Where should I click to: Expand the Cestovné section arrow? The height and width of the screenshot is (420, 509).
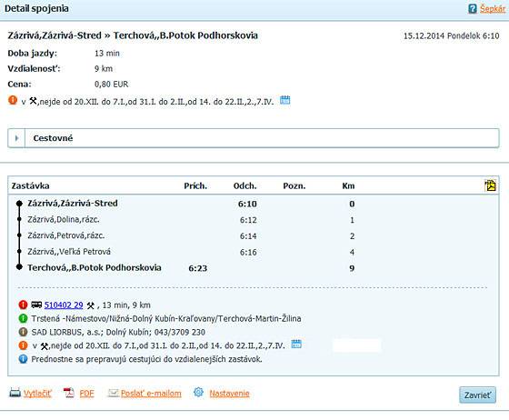[16, 138]
